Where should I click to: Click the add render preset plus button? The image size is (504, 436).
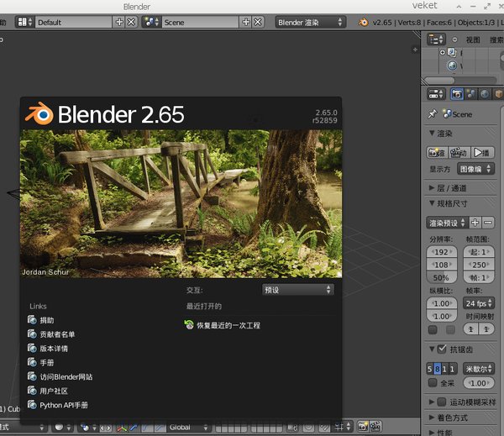[x=475, y=223]
